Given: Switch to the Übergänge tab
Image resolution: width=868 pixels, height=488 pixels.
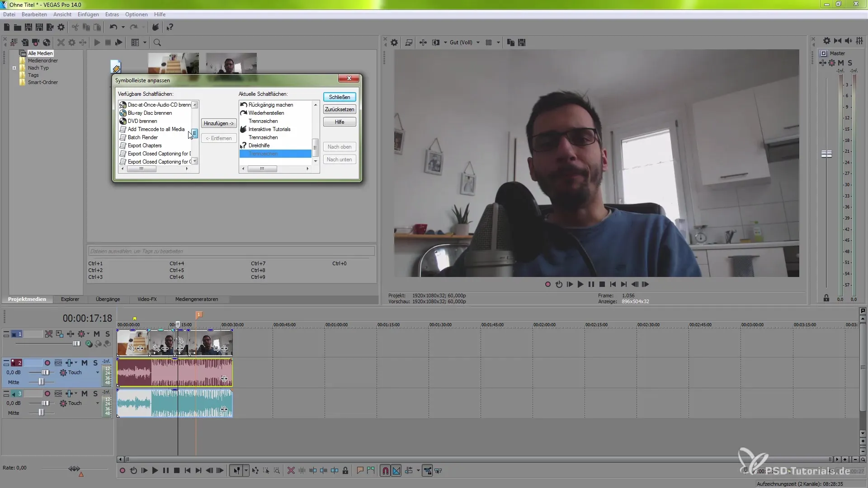Looking at the screenshot, I should 108,299.
